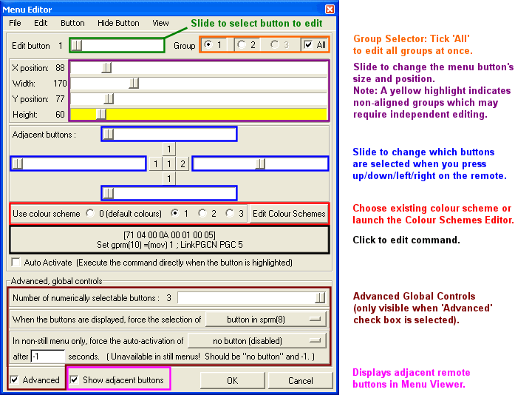Close the Menu Editor window
532x395 pixels.
pos(330,8)
